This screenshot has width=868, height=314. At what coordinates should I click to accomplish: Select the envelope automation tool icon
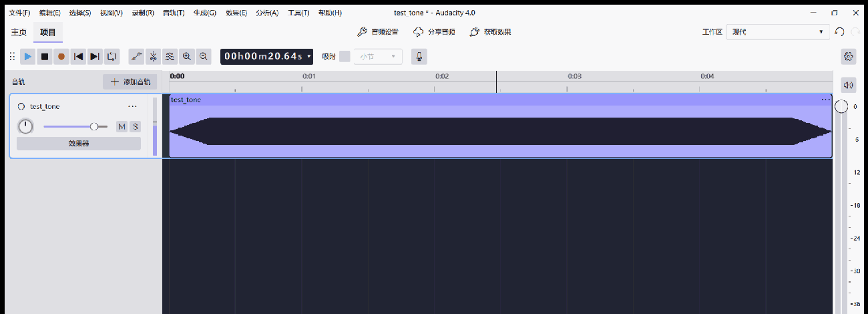pos(136,57)
